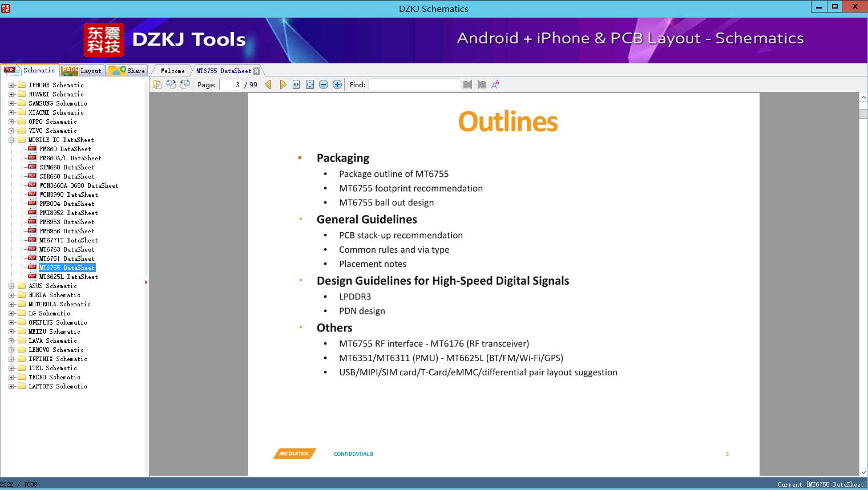Expand the HUAWEI Schematic tree node
The image size is (868, 490).
(11, 94)
